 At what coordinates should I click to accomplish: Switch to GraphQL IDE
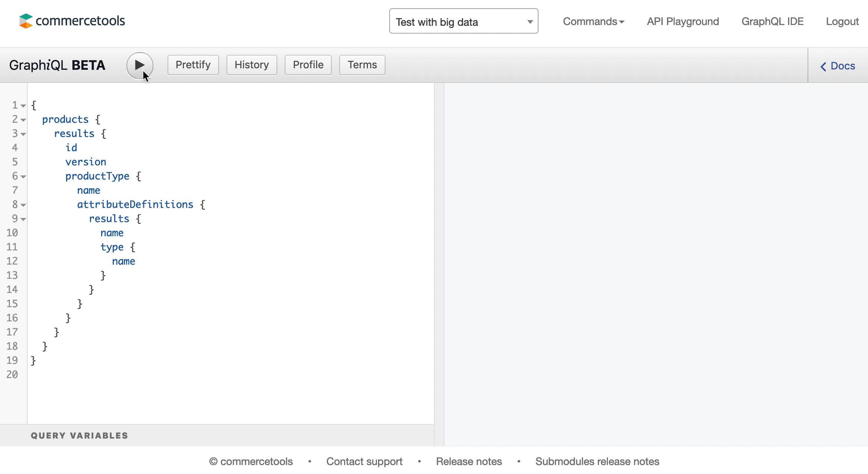coord(772,21)
